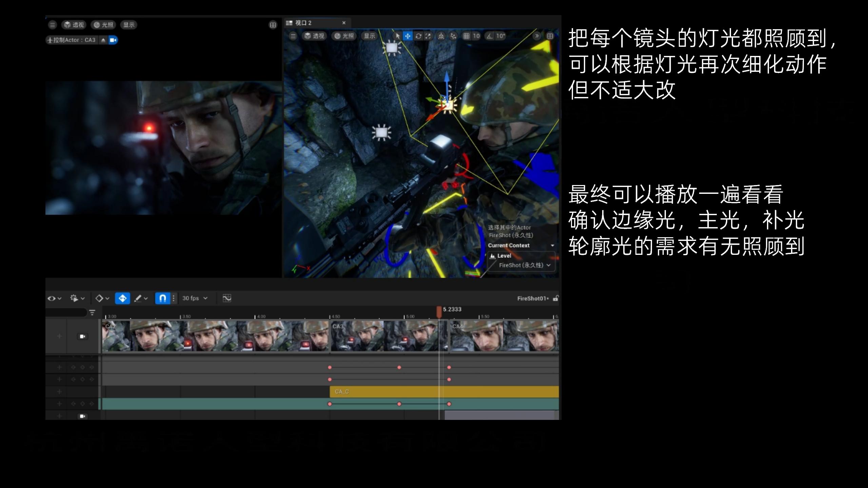
Task: Go to previous key on teal track row
Action: (x=73, y=404)
